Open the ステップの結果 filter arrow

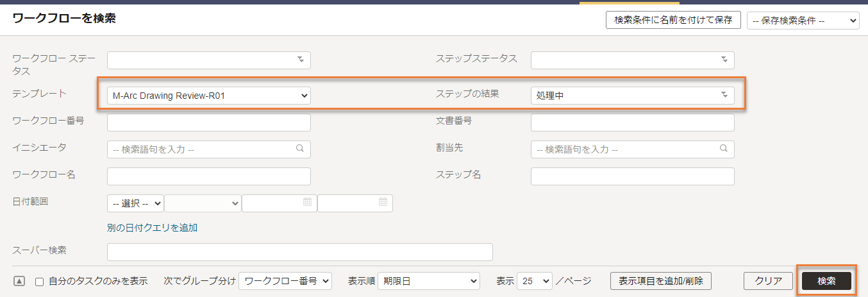(x=724, y=95)
